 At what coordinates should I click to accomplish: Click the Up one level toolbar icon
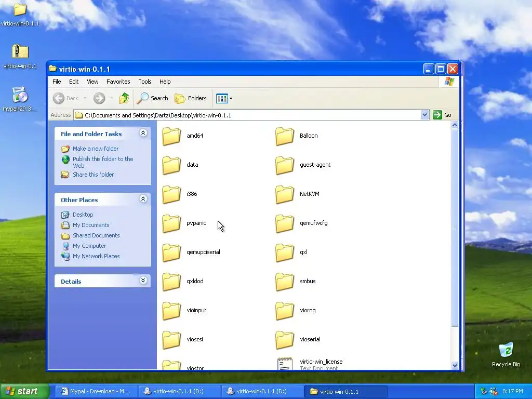[x=124, y=98]
